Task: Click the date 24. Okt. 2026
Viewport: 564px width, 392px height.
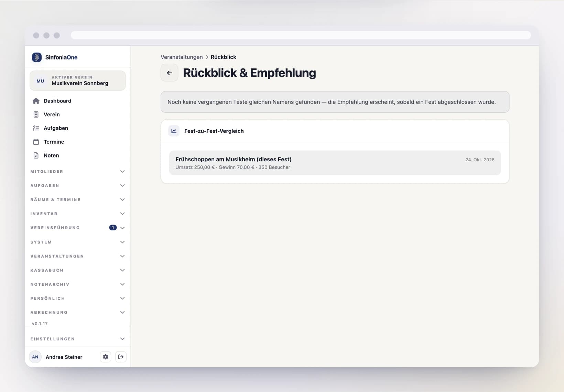Action: coord(480,160)
